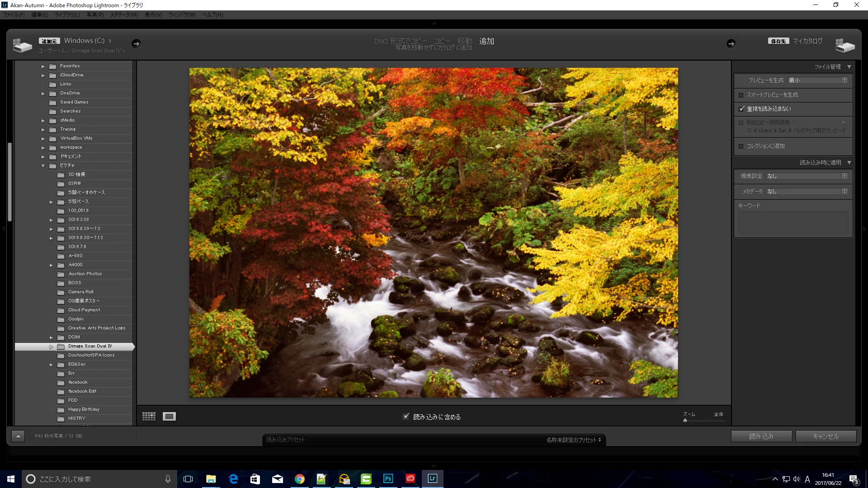Uncheck 重複を読み込まない option

tap(741, 109)
